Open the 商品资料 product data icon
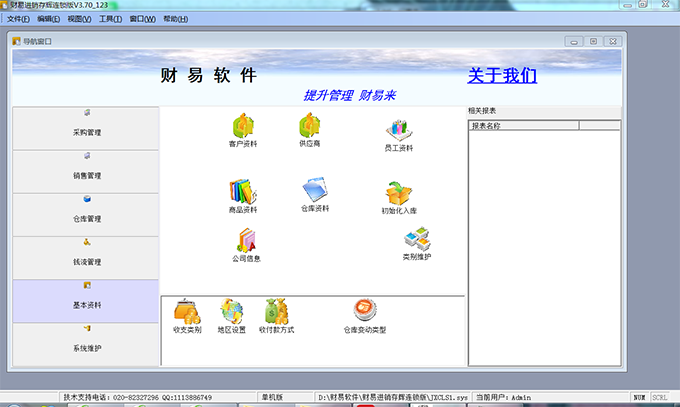The image size is (680, 407). 243,192
